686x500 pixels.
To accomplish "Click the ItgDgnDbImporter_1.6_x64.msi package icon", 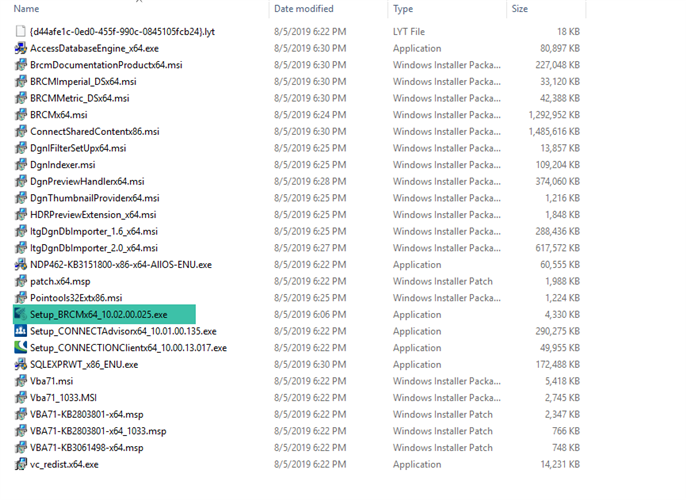I will 21,231.
